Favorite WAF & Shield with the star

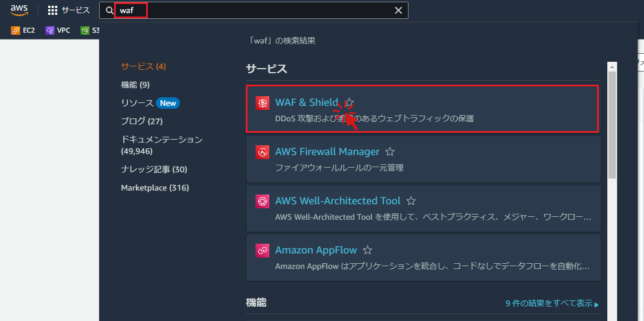(350, 103)
